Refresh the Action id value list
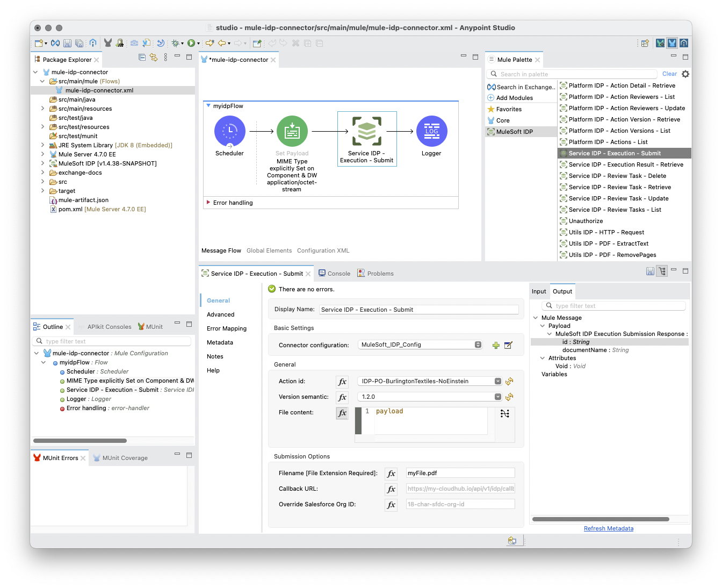This screenshot has width=722, height=588. (509, 381)
